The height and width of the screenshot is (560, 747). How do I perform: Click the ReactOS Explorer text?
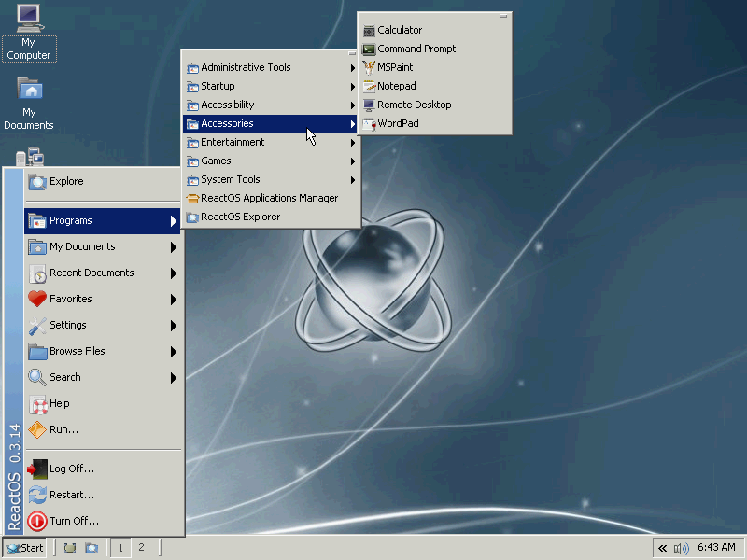[241, 217]
